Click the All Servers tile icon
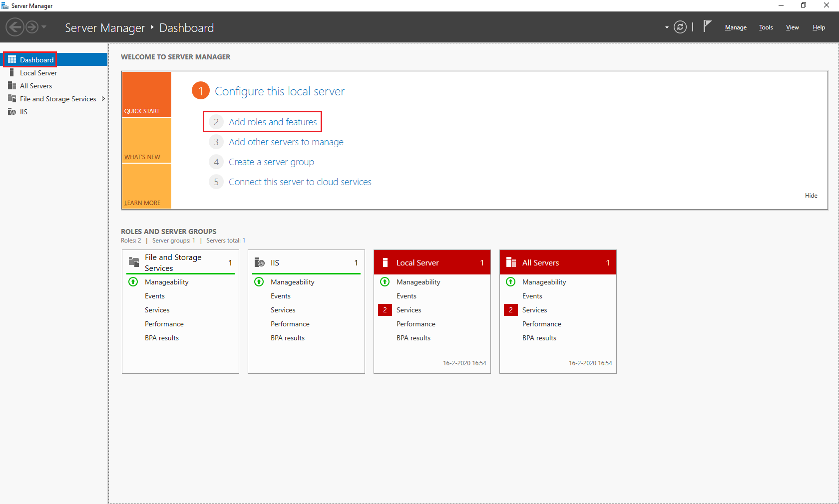839x504 pixels. coord(511,262)
